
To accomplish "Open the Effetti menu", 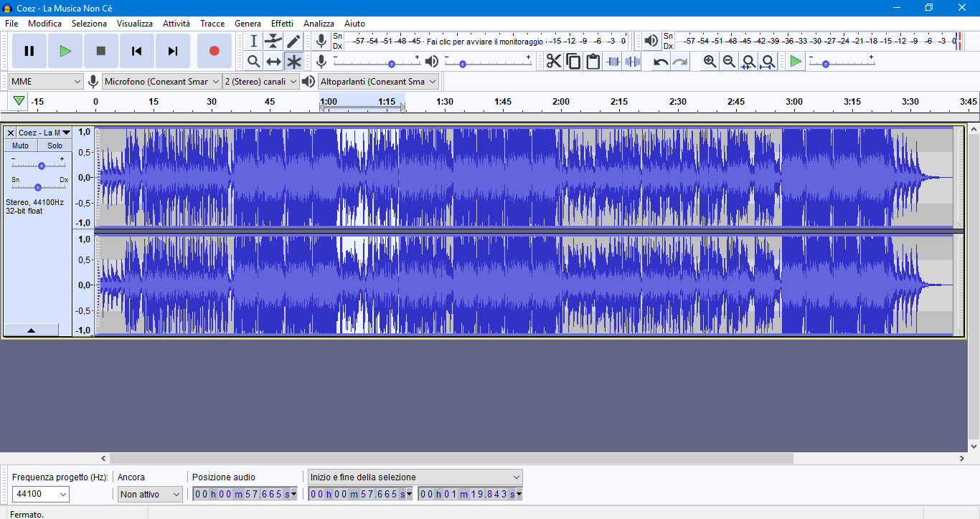I will (x=282, y=23).
